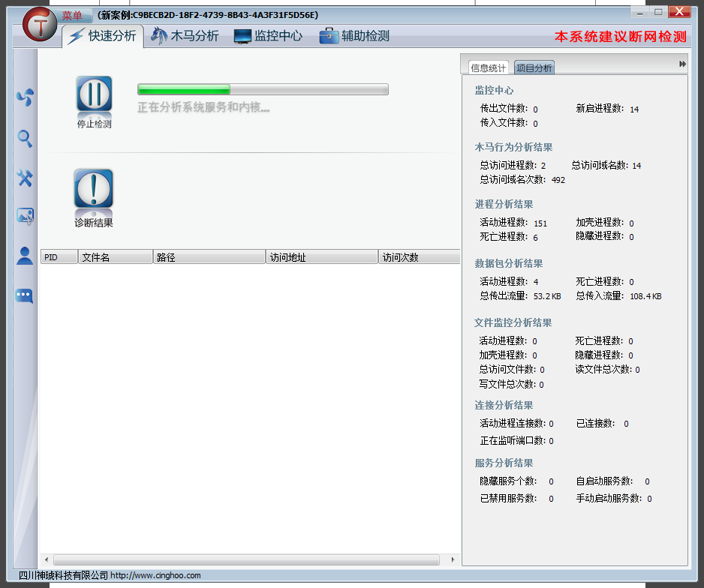Screen dimensions: 704x588
Task: Click the lightning bolt icon on 快速分析
Action: pyautogui.click(x=76, y=36)
